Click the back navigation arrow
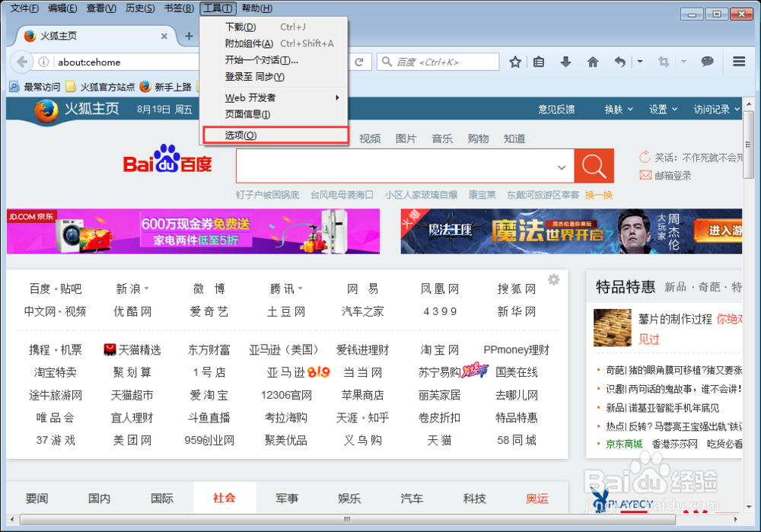This screenshot has width=761, height=532. (21, 62)
